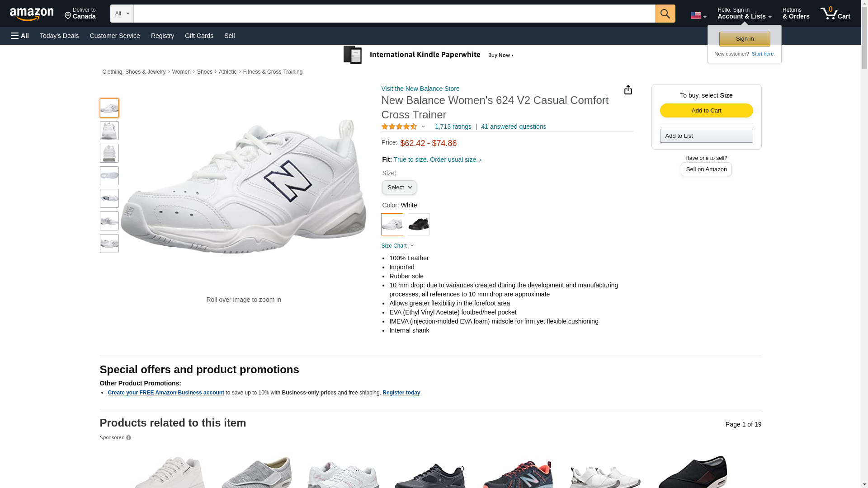The width and height of the screenshot is (868, 488).
Task: Click the Add to List button
Action: [706, 136]
